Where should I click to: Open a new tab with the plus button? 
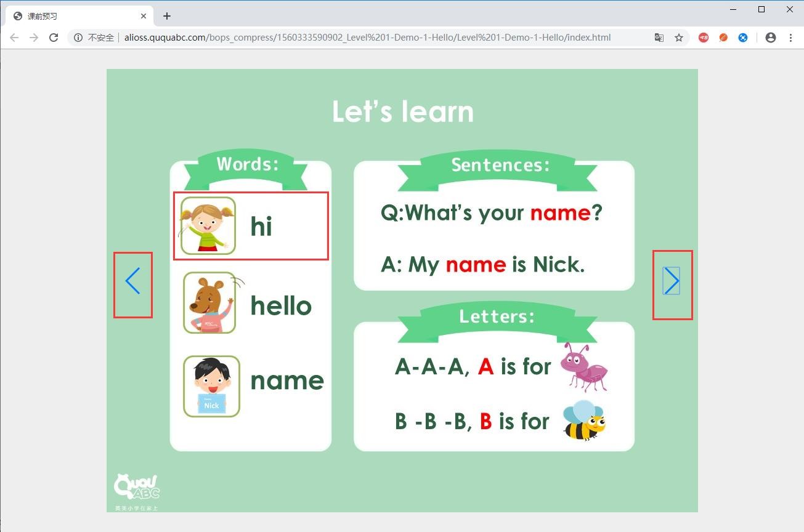167,16
